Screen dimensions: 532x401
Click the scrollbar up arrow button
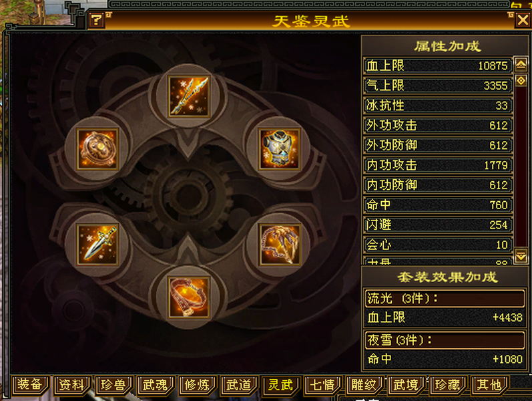(x=521, y=64)
